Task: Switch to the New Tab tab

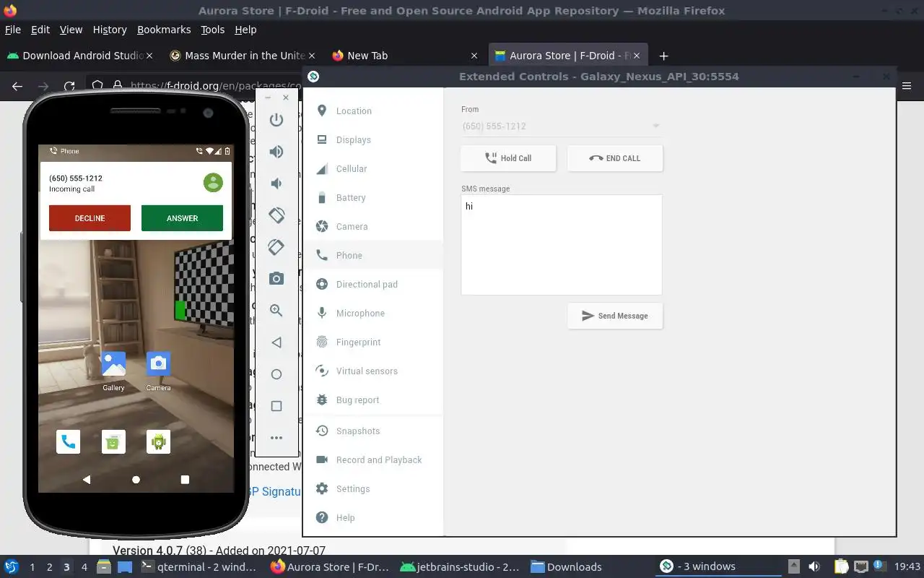Action: [x=404, y=56]
